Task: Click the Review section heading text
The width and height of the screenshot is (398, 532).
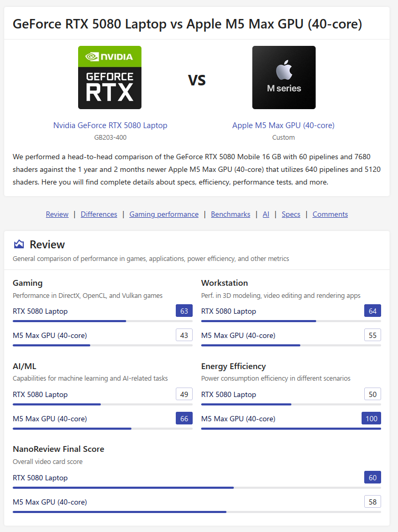Action: tap(47, 244)
